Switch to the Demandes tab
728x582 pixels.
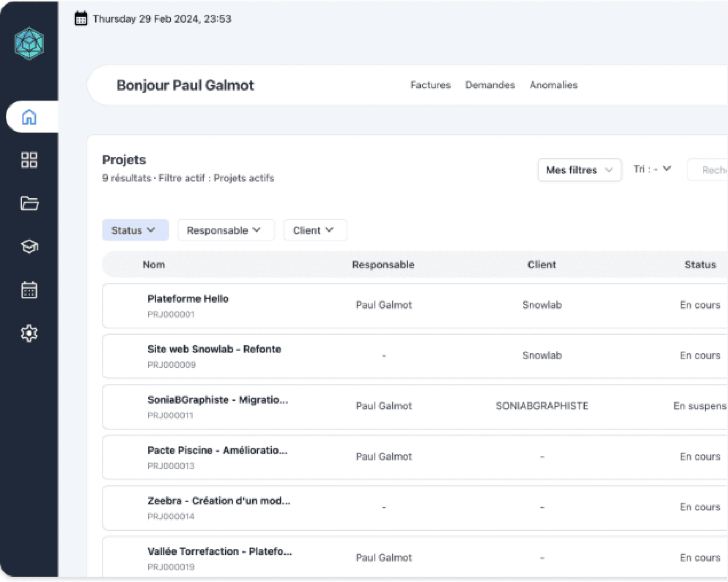tap(490, 85)
